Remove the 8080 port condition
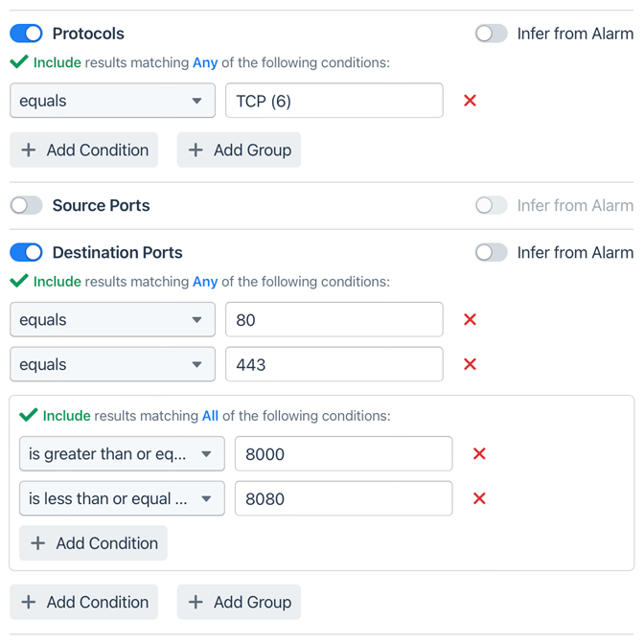The width and height of the screenshot is (644, 644). (x=479, y=498)
